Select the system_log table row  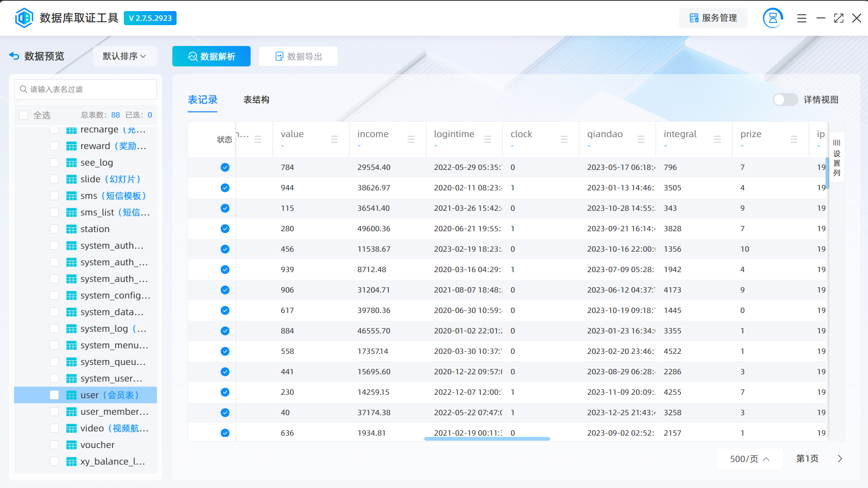[86, 329]
